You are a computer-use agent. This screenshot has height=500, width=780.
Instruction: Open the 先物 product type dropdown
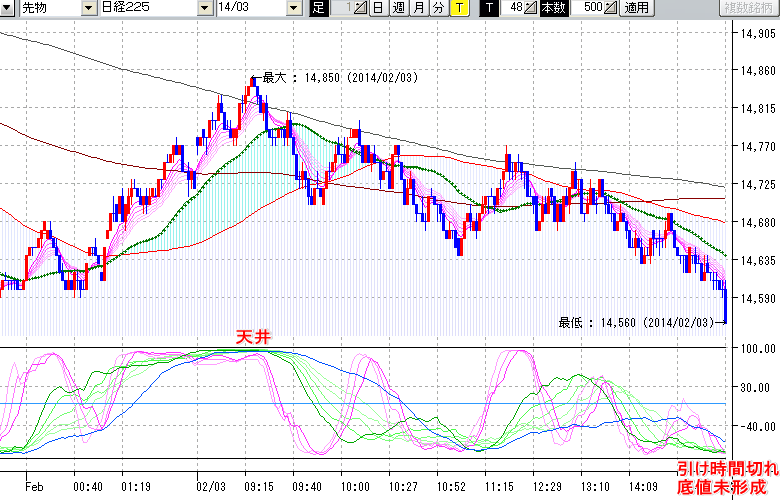pyautogui.click(x=88, y=8)
